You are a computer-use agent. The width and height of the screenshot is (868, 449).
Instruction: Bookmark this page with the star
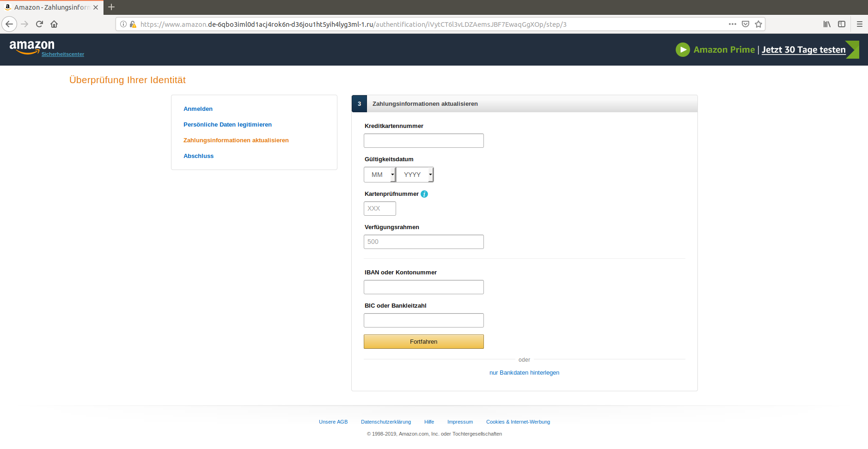click(x=758, y=24)
